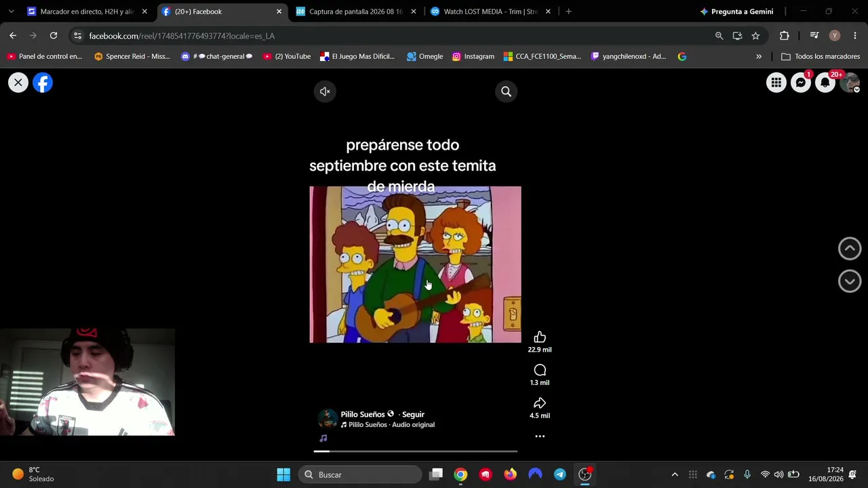The width and height of the screenshot is (868, 488).
Task: Open the Windows Start menu
Action: (283, 474)
